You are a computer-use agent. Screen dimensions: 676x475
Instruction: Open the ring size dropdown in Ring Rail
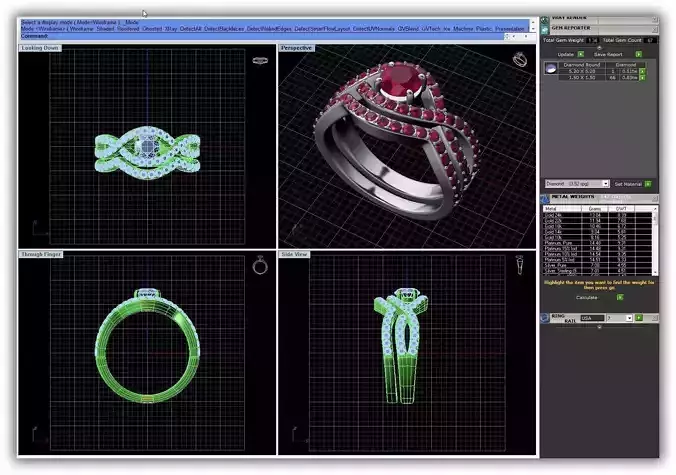(x=629, y=318)
